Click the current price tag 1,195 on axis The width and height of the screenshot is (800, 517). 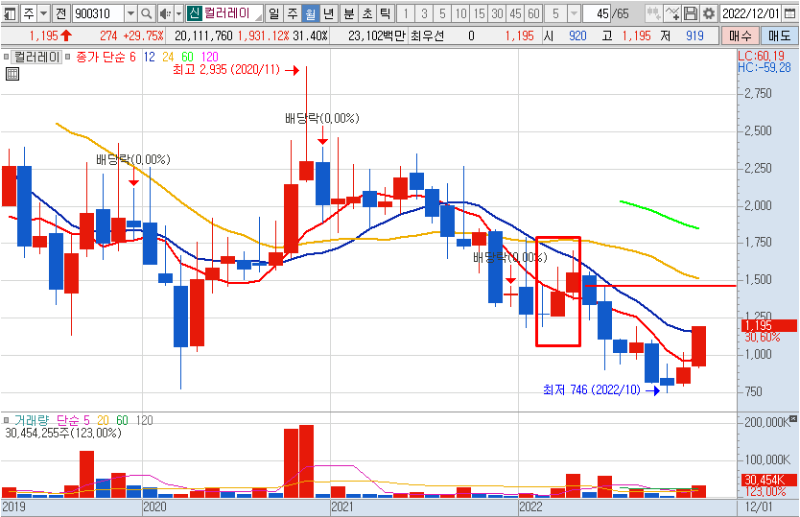tap(769, 326)
